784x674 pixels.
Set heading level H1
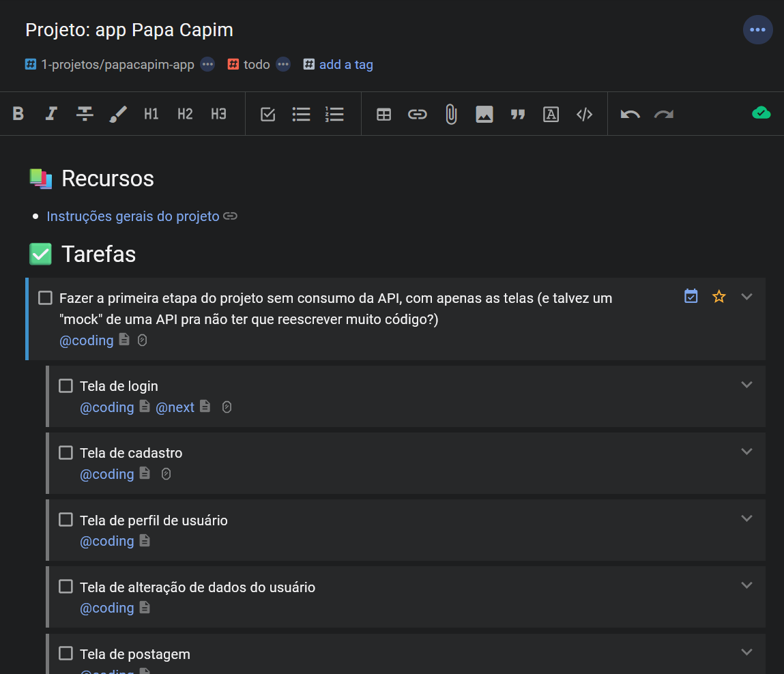coord(151,114)
